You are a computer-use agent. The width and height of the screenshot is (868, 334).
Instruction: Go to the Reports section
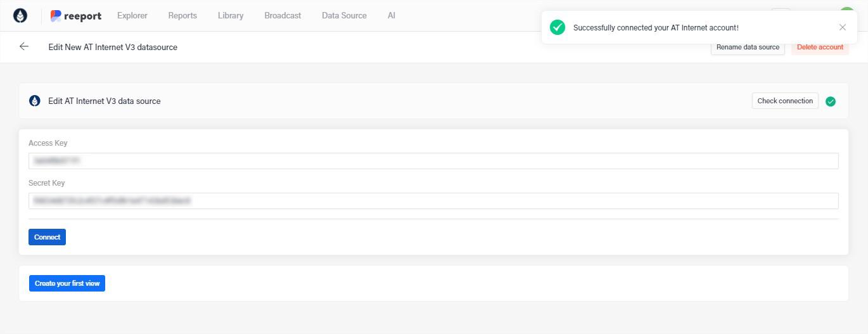(x=182, y=16)
